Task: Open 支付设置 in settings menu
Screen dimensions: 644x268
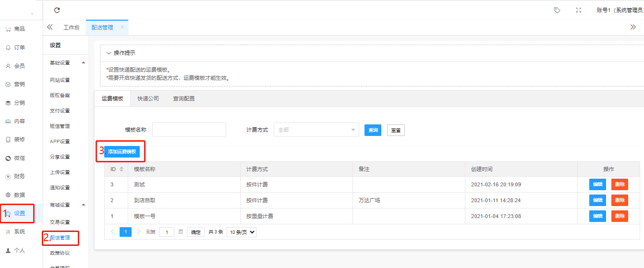Action: (x=60, y=111)
